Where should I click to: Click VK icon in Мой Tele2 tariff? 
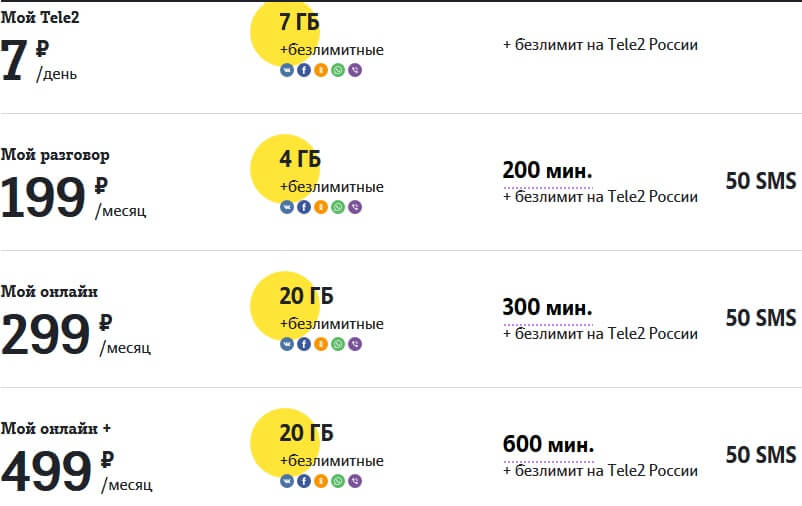click(287, 70)
